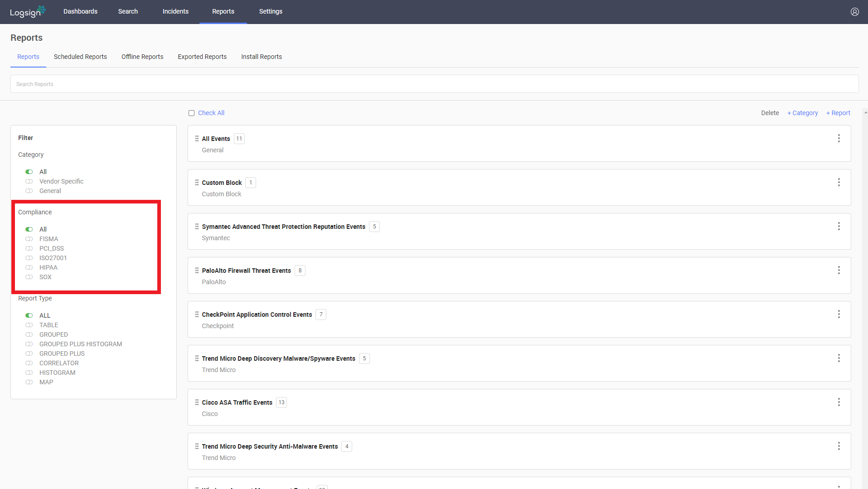Enable the Vendor Specific category filter
Screen dimensions: 868x489
[29, 181]
